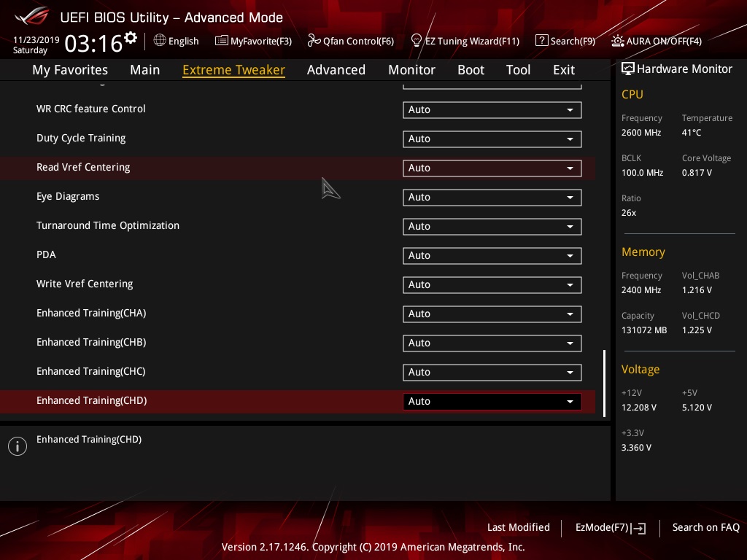
Task: Click Core Voltage value 0.817 V
Action: pyautogui.click(x=697, y=172)
